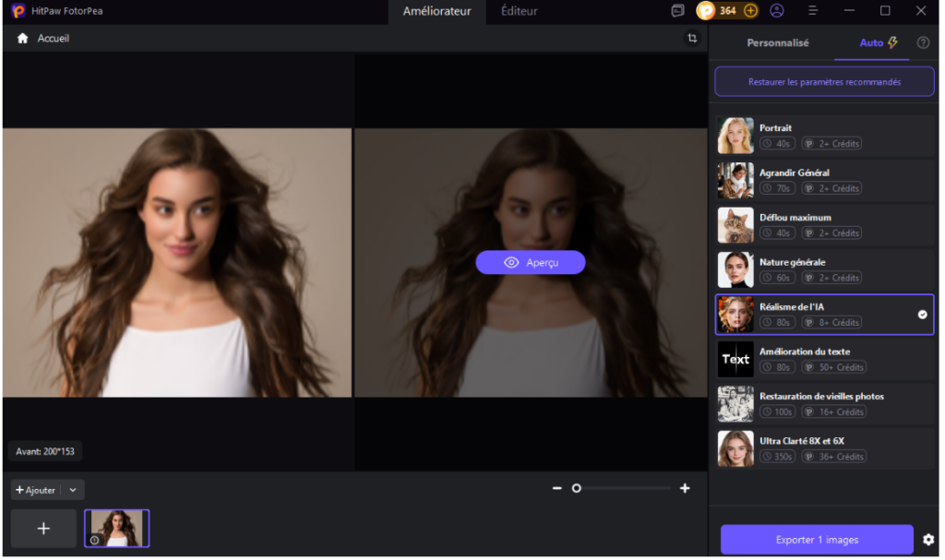Click the Avant: 200*153 size label
945x560 pixels.
point(45,453)
